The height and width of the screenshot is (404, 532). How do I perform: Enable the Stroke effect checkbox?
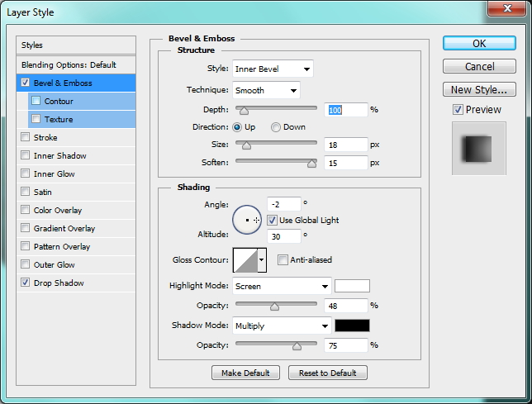[x=26, y=138]
